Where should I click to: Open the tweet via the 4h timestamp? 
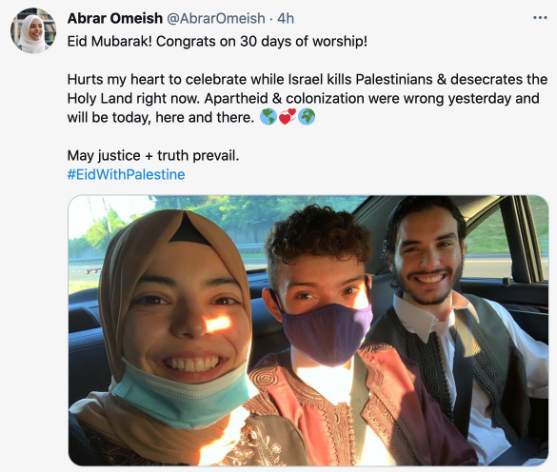[x=286, y=18]
